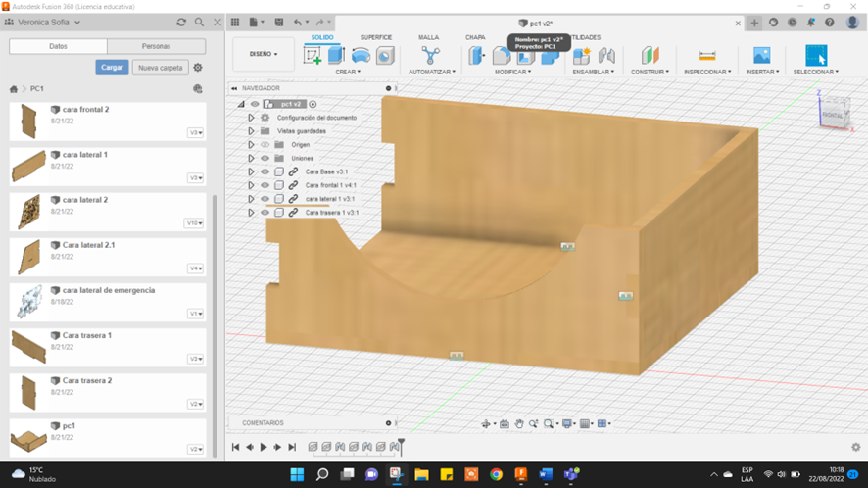Switch to the CHAPA tab
The height and width of the screenshot is (488, 868).
point(475,37)
